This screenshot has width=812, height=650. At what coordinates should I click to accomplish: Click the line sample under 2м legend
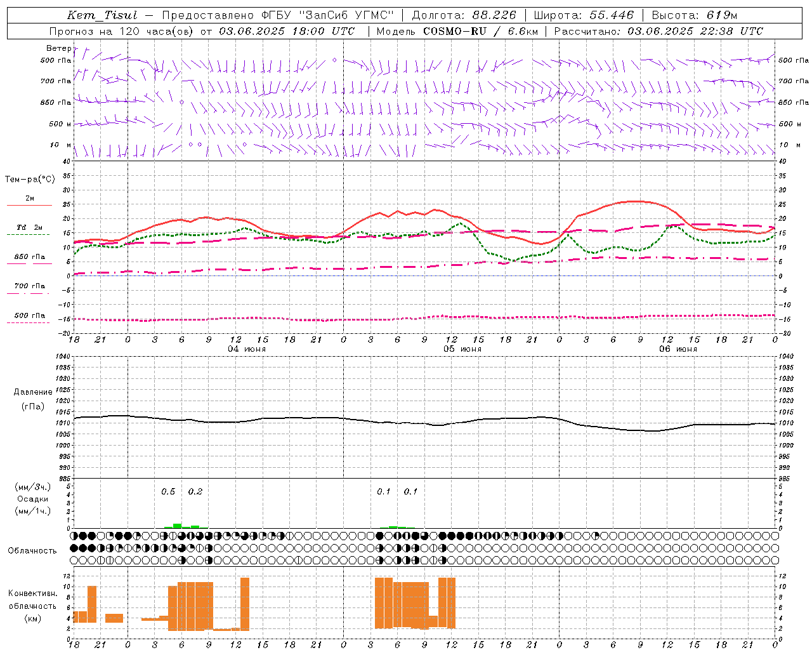click(29, 206)
